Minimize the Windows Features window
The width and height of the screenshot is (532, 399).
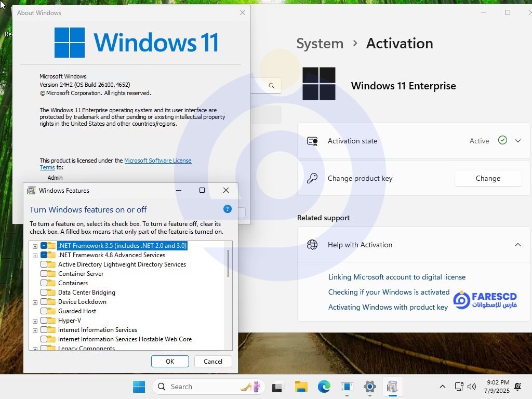(x=179, y=190)
